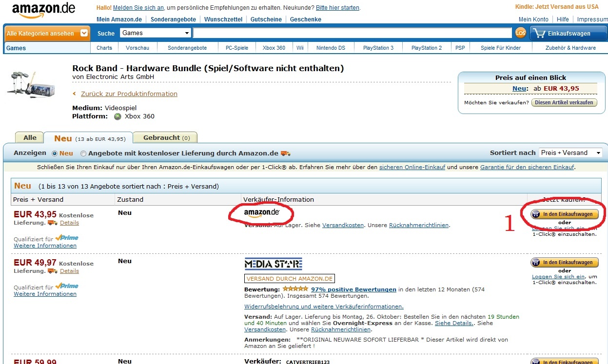Open the Sortiert nach dropdown
The height and width of the screenshot is (364, 608).
[x=570, y=153]
